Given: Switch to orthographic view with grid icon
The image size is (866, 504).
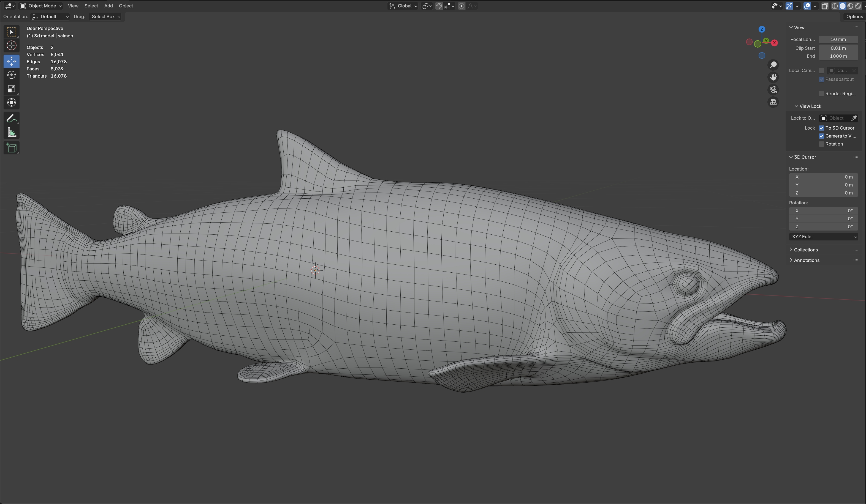Looking at the screenshot, I should [x=773, y=102].
